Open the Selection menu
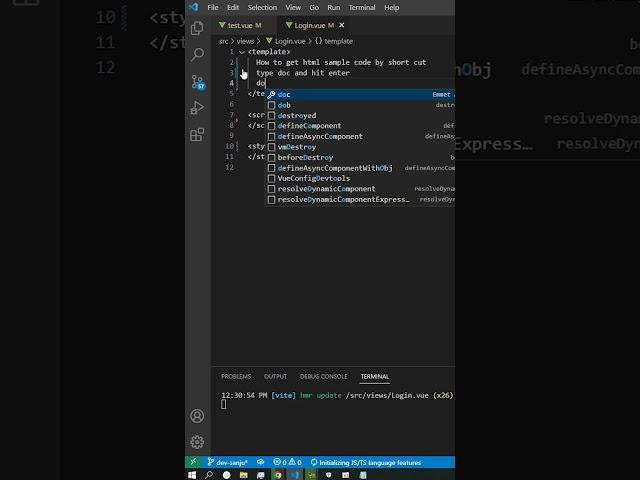640x480 pixels. (x=262, y=7)
